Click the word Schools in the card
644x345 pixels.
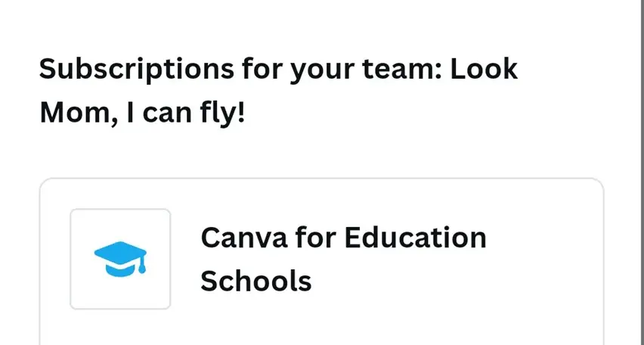(x=256, y=281)
